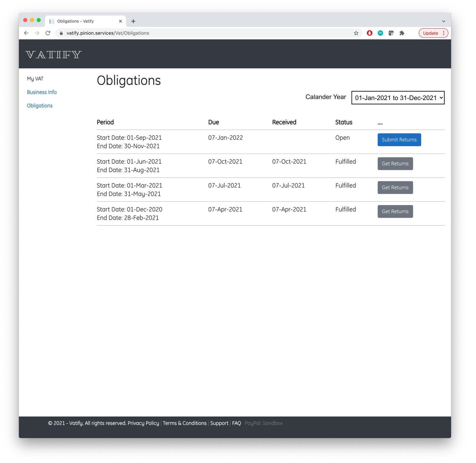Go back using browser back arrow
The width and height of the screenshot is (476, 463).
point(26,33)
